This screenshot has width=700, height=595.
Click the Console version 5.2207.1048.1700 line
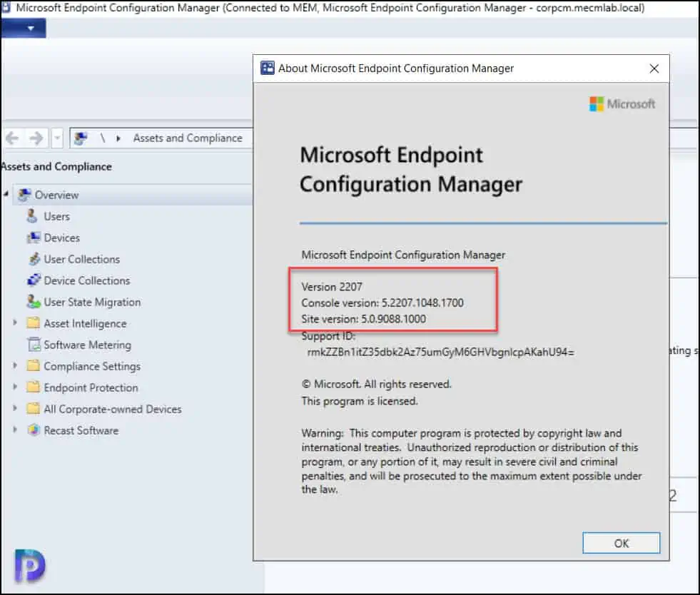pos(382,302)
